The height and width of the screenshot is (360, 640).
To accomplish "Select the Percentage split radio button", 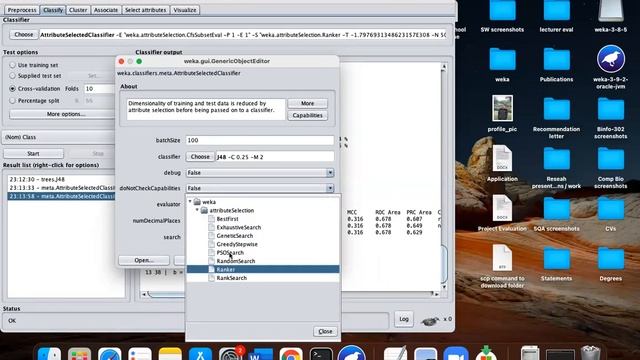I will [x=13, y=100].
